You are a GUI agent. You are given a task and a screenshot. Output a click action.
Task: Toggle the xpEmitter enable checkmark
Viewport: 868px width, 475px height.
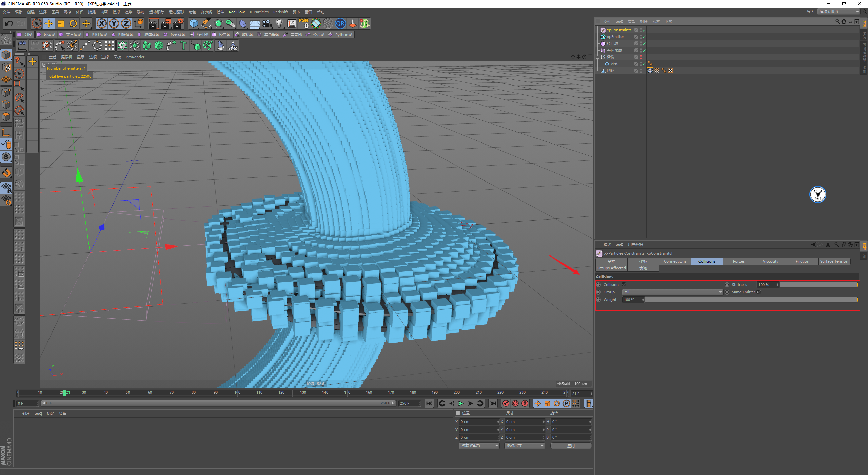(x=644, y=37)
